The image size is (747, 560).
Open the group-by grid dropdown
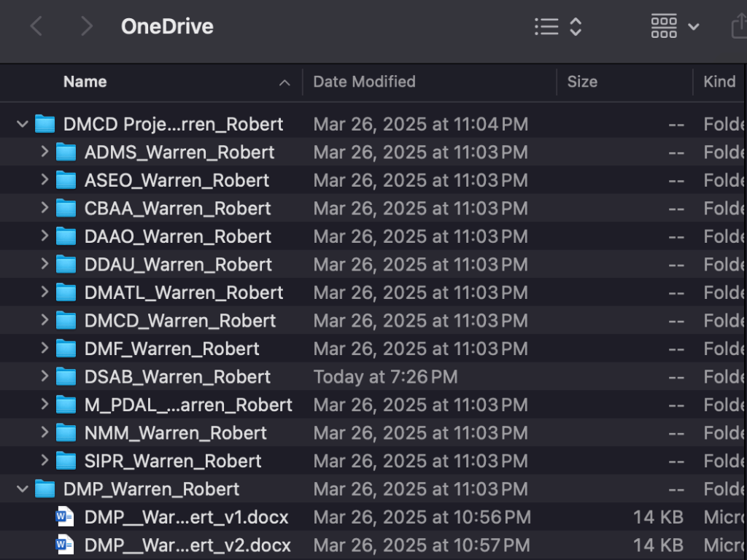point(675,27)
